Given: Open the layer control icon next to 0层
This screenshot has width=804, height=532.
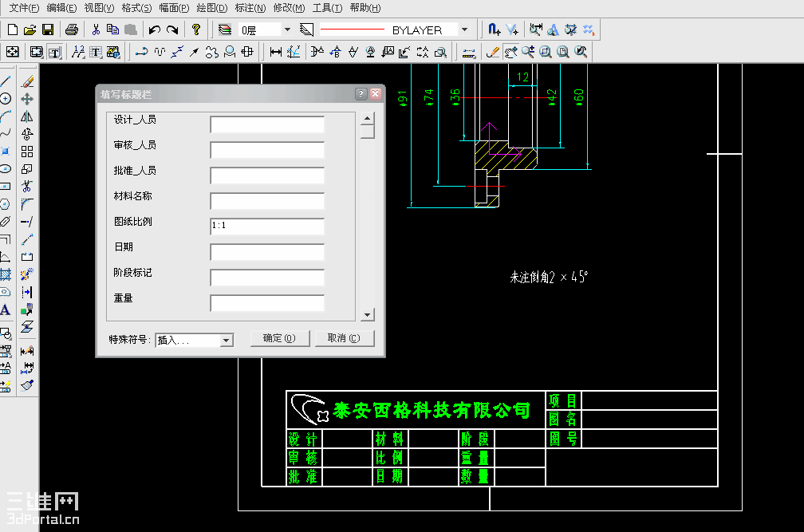Looking at the screenshot, I should 225,30.
